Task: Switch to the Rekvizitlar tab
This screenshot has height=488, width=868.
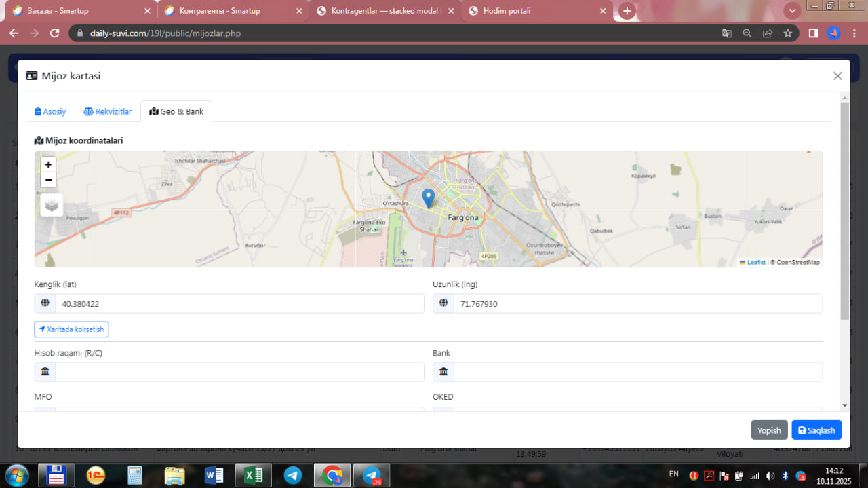Action: pyautogui.click(x=108, y=111)
